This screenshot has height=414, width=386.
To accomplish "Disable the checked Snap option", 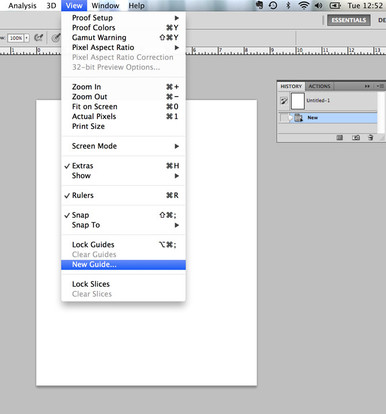I will (x=123, y=215).
